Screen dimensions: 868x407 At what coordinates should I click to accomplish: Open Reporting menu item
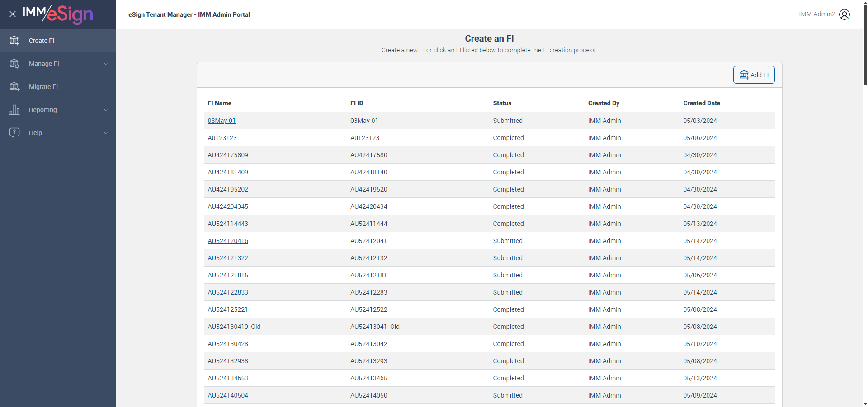(x=58, y=110)
